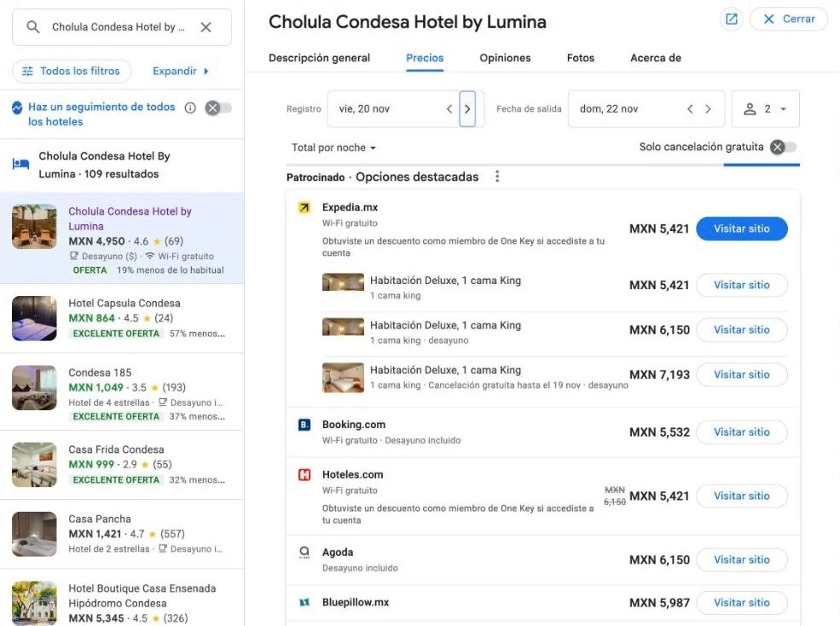This screenshot has height=626, width=840.
Task: Switch to Descripción general tab
Action: 319,58
